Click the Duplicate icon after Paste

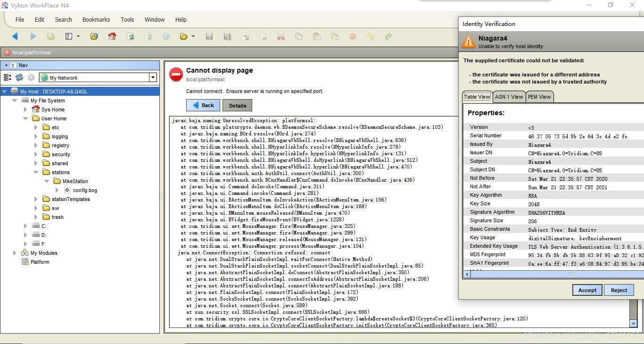[x=335, y=36]
